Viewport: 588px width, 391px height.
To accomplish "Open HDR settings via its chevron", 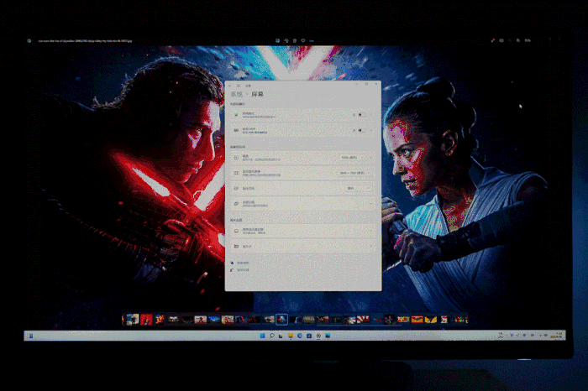I will (x=371, y=130).
